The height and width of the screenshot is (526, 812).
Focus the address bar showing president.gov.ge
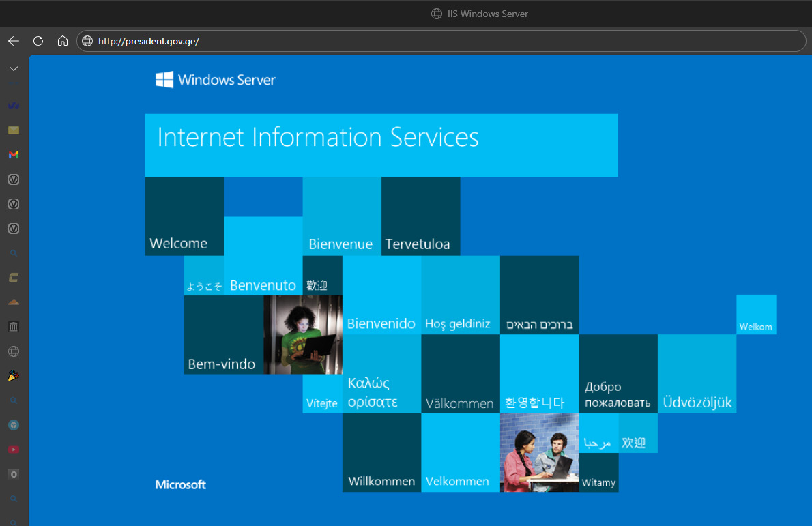point(441,41)
